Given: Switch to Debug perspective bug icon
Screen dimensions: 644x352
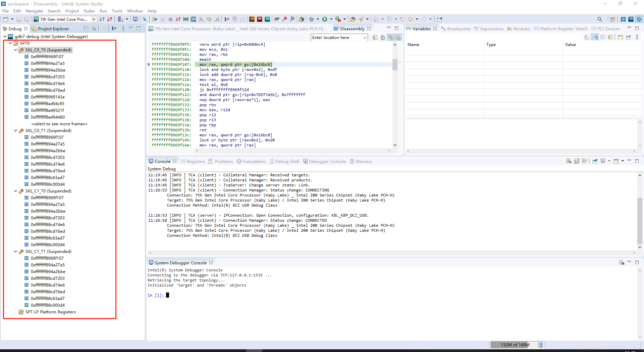Looking at the screenshot, I should click(639, 19).
